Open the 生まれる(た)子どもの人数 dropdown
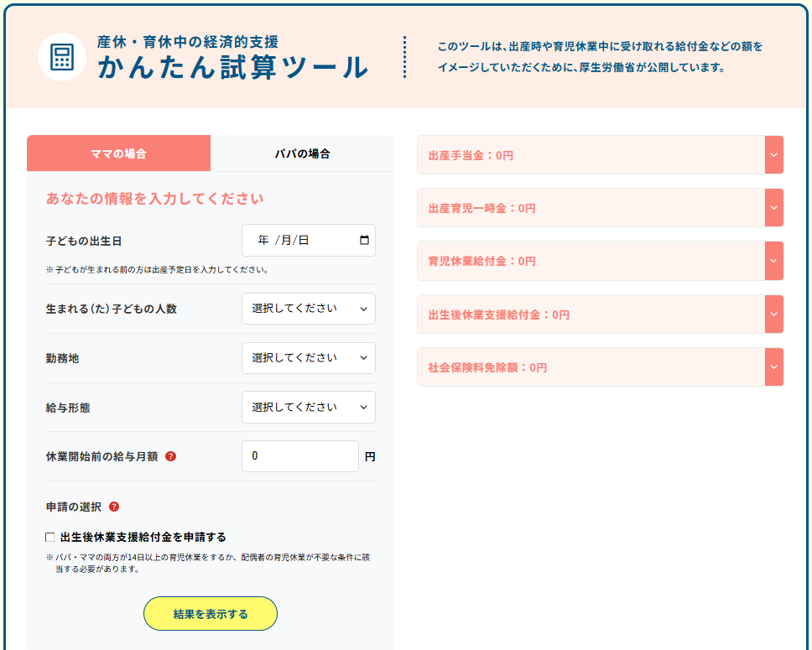Screen dimensions: 812x650 pyautogui.click(x=308, y=309)
